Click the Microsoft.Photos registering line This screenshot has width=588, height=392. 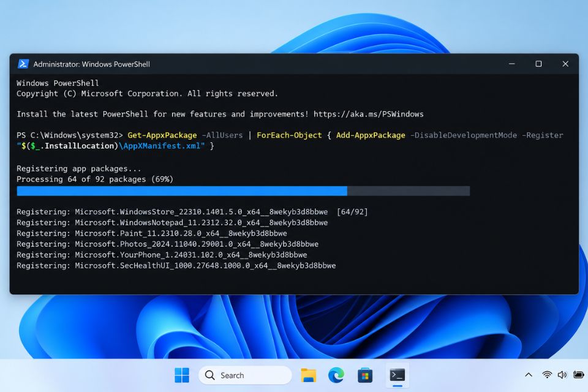pos(168,244)
